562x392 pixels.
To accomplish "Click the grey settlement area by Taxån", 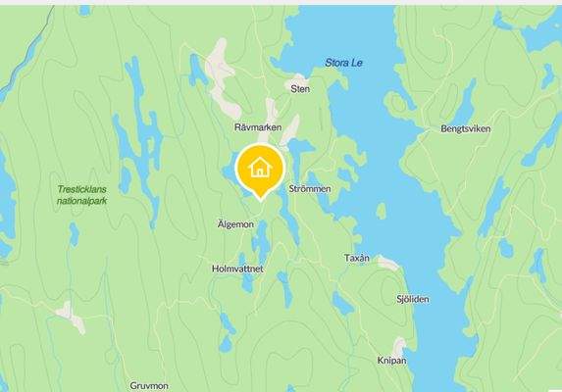I will tap(387, 263).
